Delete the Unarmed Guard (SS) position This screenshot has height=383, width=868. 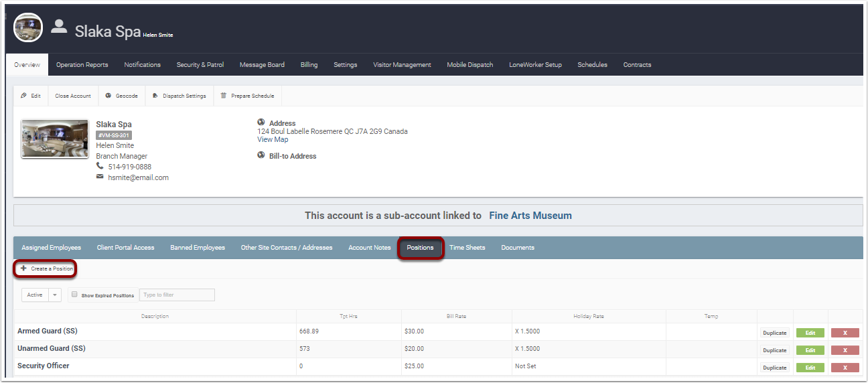tap(845, 350)
